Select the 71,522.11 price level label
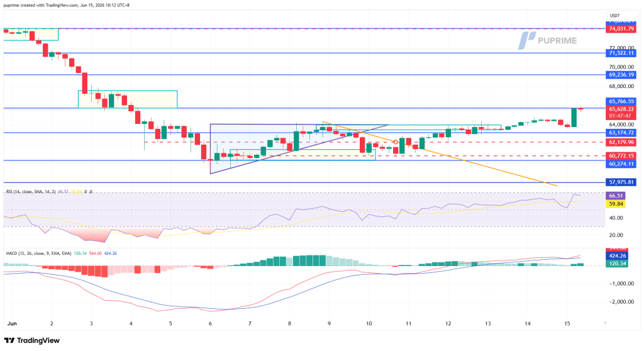The height and width of the screenshot is (351, 644). (621, 53)
